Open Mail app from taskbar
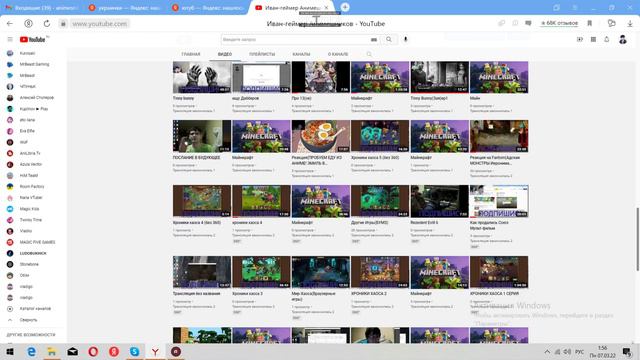 click(x=73, y=351)
